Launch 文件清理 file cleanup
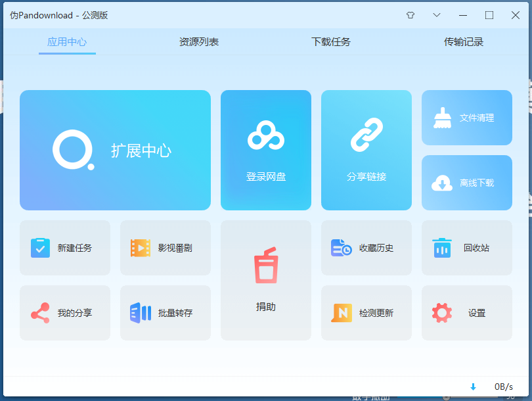The image size is (532, 401). 466,117
